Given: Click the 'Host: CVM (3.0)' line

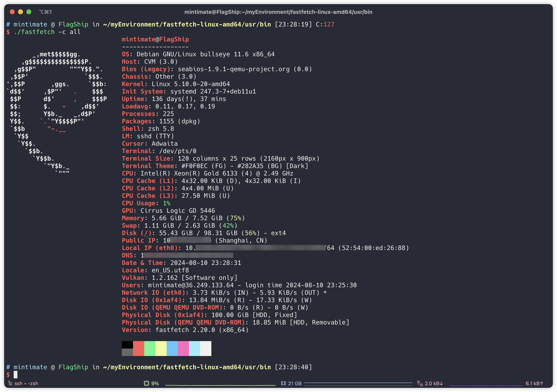Looking at the screenshot, I should tap(150, 62).
